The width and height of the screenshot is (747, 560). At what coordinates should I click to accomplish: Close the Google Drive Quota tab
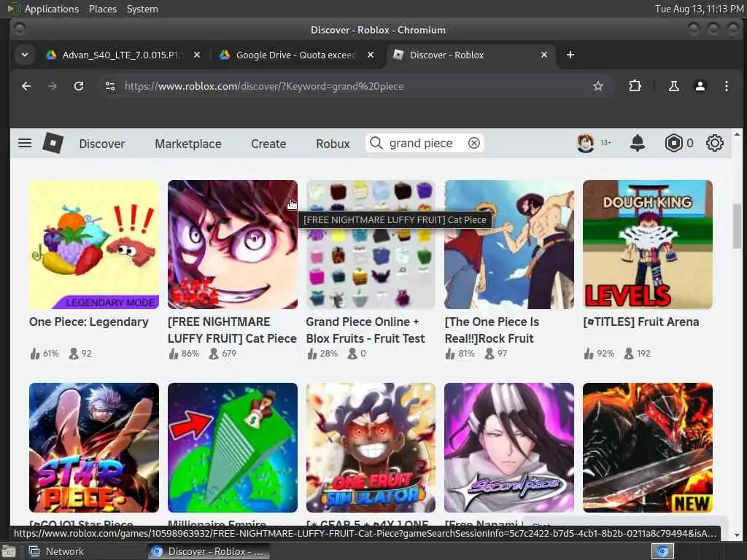point(370,55)
